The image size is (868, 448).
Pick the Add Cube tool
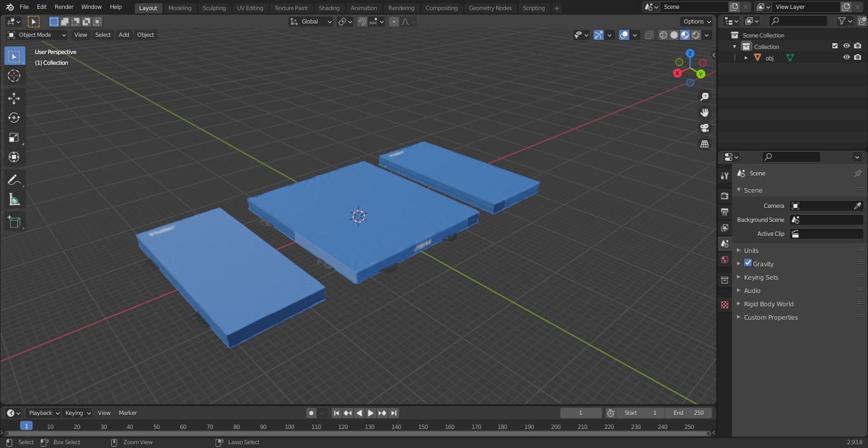tap(14, 222)
